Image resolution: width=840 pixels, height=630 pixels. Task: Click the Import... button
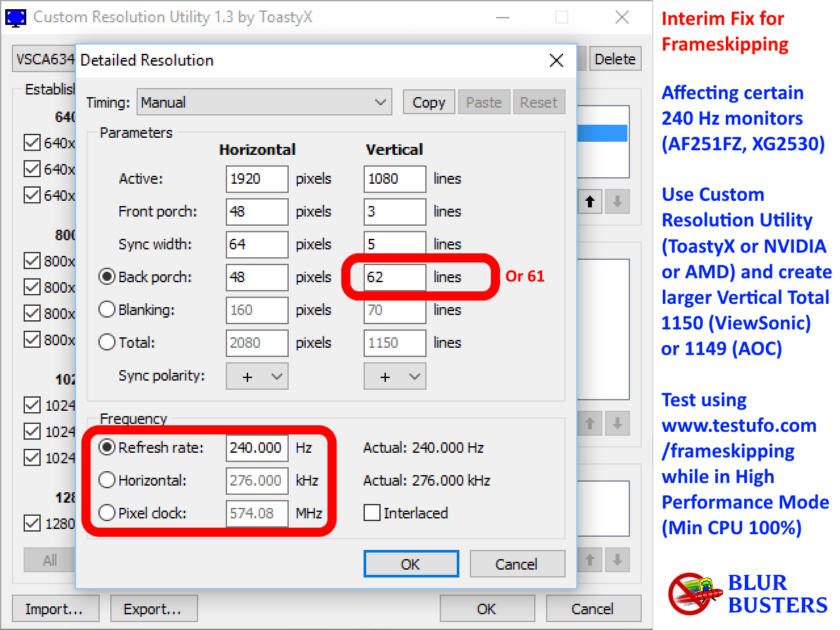tap(56, 608)
